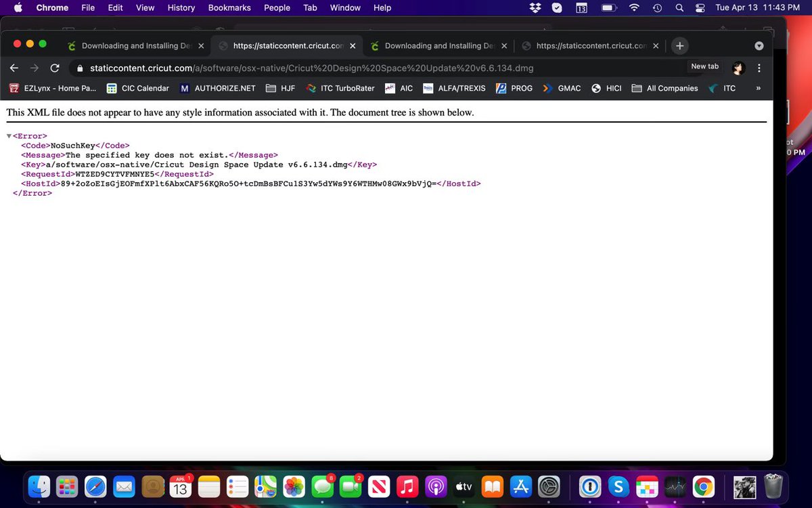Click the menu bar date and time
The image size is (812, 508).
click(x=757, y=7)
